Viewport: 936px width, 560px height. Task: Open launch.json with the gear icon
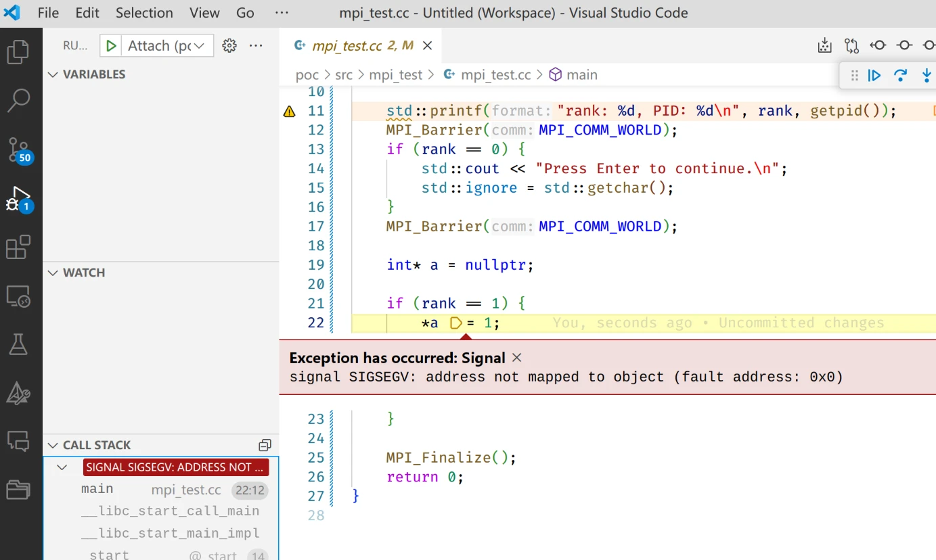coord(229,45)
